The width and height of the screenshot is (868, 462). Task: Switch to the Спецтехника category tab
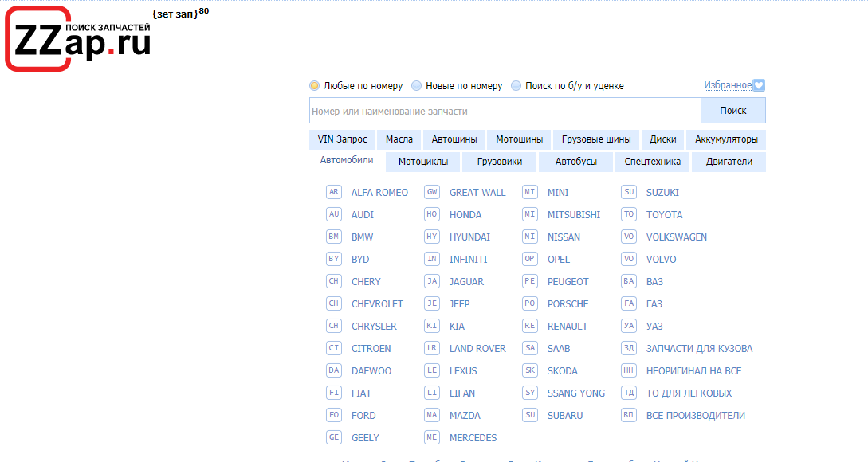click(653, 162)
